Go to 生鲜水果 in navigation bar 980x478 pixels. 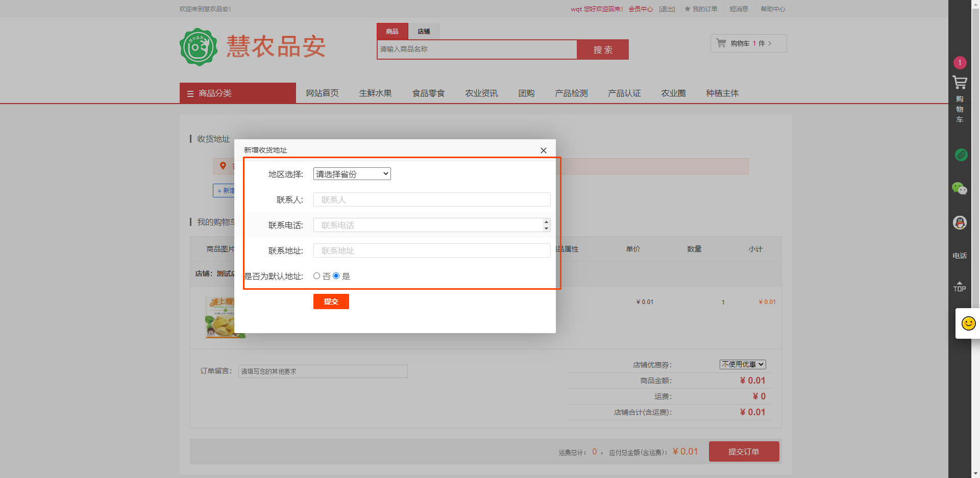click(375, 93)
